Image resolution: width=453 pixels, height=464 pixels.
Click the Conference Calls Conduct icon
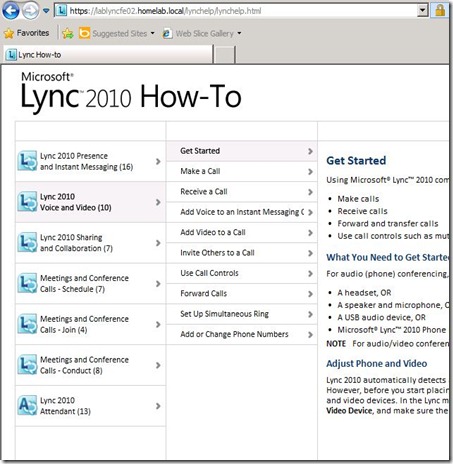coord(27,365)
